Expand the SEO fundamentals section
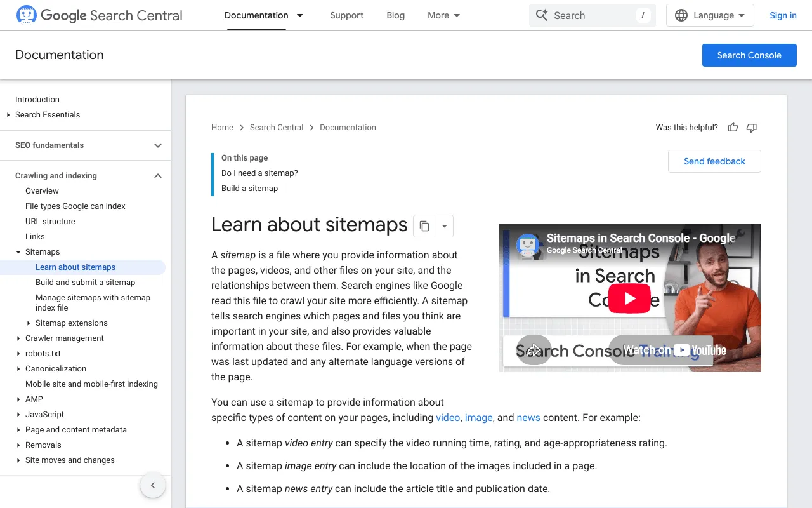This screenshot has height=508, width=812. click(x=158, y=145)
